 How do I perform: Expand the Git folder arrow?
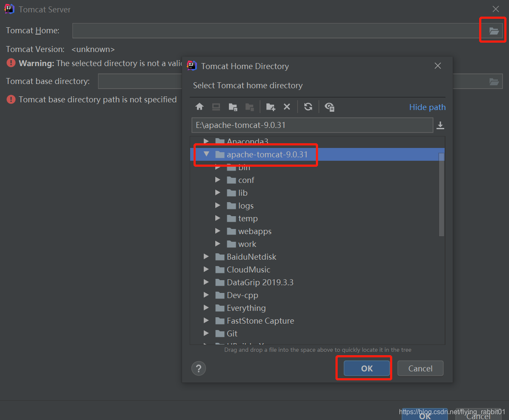click(206, 333)
